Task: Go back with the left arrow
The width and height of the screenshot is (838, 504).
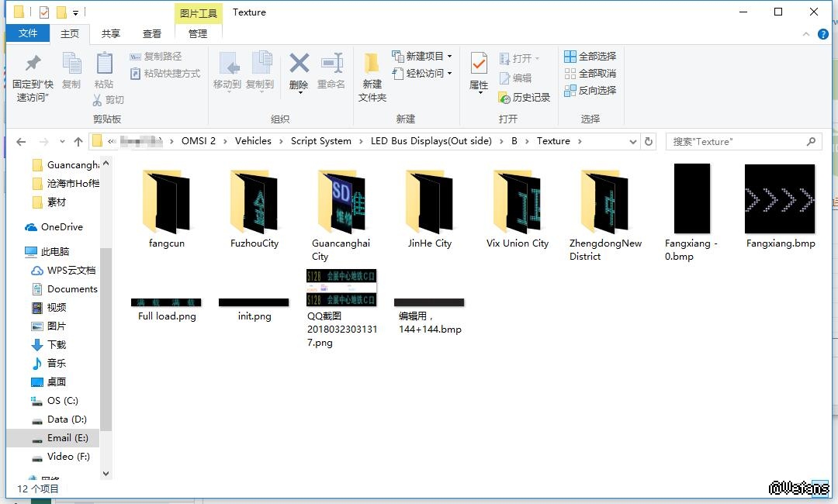Action: coord(22,141)
